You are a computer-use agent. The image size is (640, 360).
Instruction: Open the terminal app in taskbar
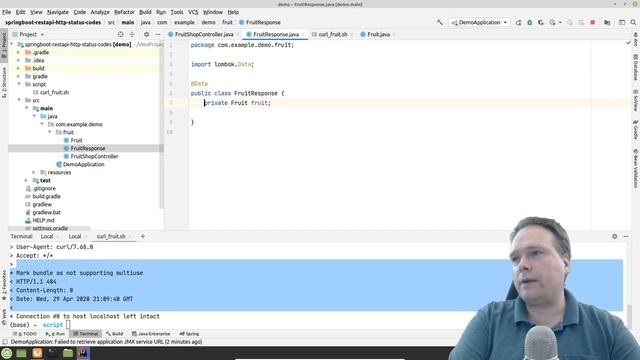point(52,353)
